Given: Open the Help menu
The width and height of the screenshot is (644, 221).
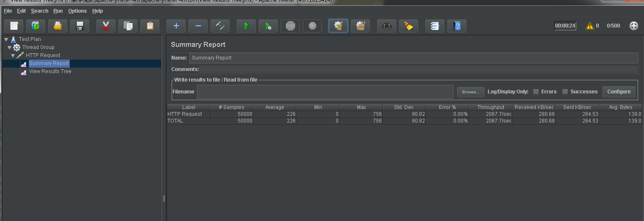Looking at the screenshot, I should [x=97, y=11].
